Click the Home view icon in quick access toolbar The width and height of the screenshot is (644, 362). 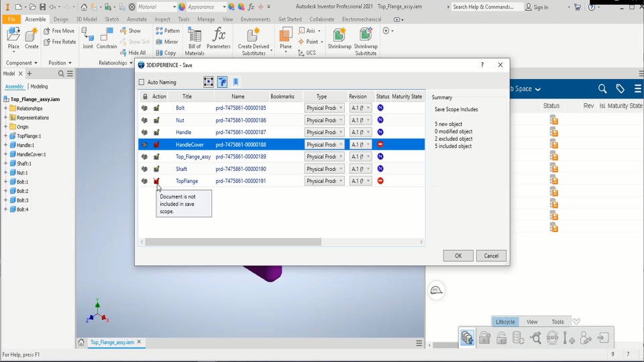(84, 7)
